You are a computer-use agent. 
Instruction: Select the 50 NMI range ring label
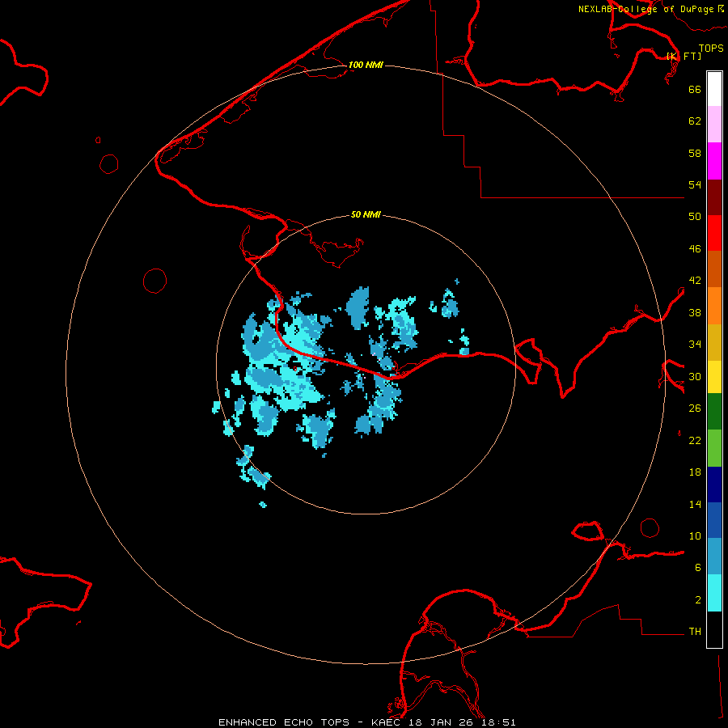tap(366, 214)
